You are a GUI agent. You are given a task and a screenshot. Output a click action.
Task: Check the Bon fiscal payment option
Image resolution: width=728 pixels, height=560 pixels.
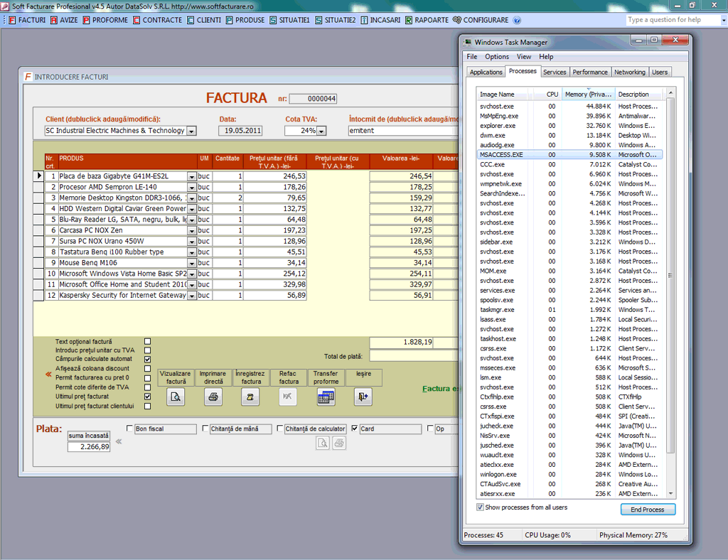130,429
